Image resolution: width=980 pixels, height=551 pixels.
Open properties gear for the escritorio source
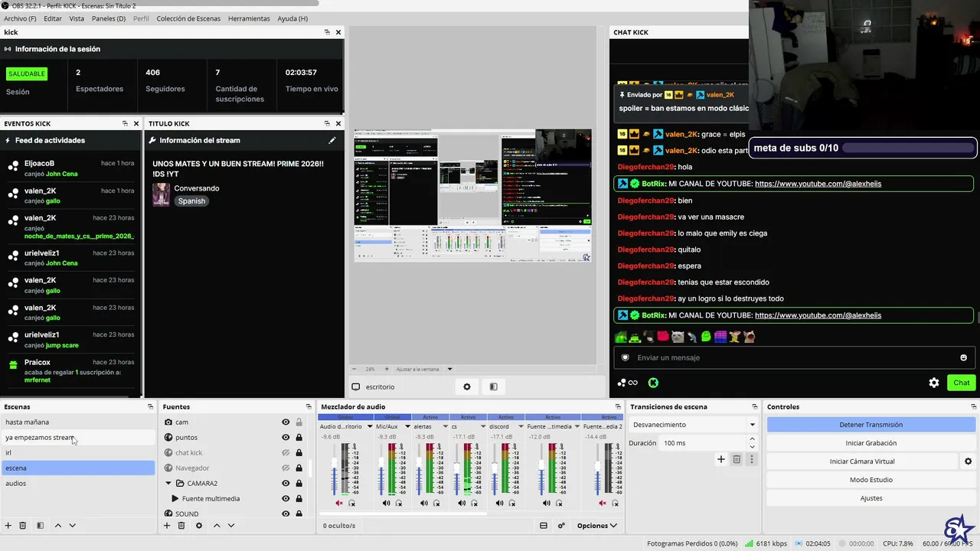pyautogui.click(x=467, y=386)
